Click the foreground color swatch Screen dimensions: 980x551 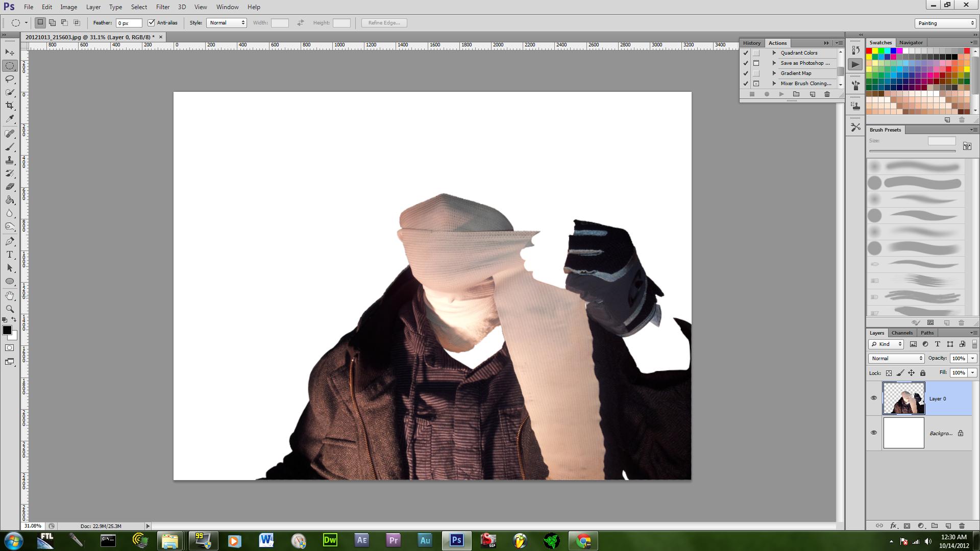pyautogui.click(x=7, y=330)
